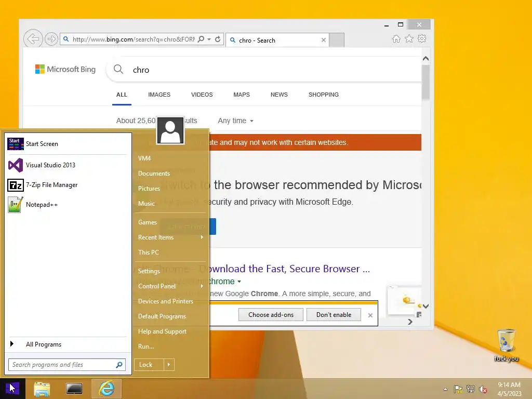Click the Lock button

coord(149,365)
